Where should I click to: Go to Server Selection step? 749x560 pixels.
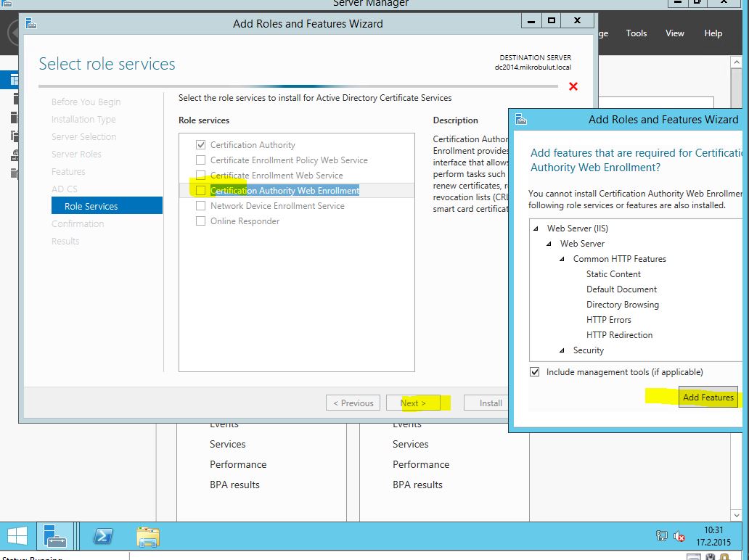point(84,136)
